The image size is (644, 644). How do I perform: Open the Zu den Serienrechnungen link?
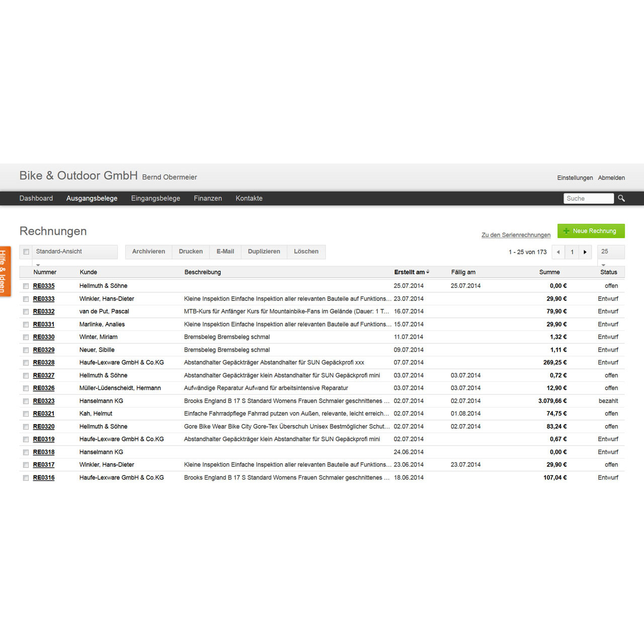(516, 235)
